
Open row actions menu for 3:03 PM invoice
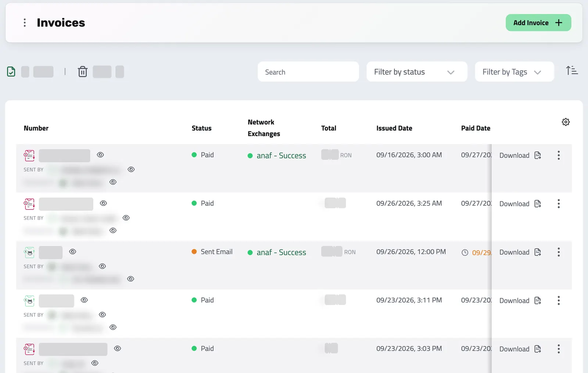coord(559,349)
